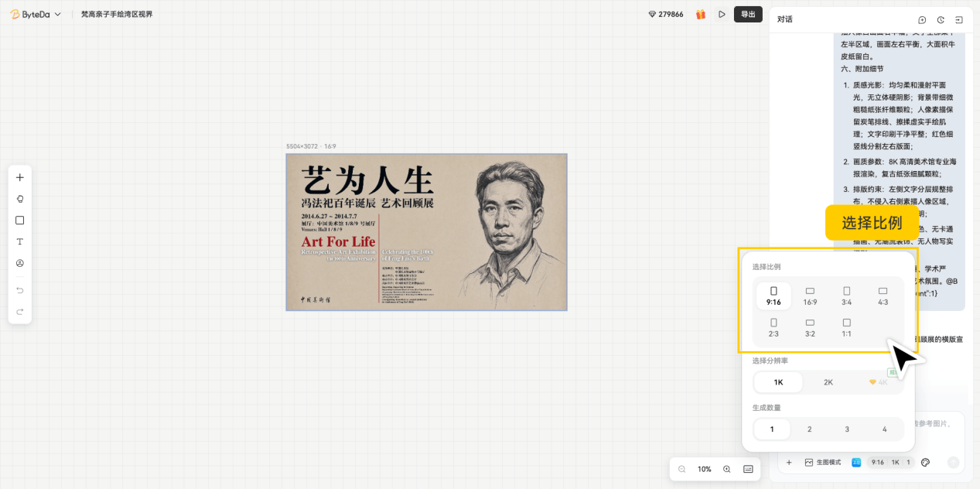Click the 生成数量 section heading
Image resolution: width=980 pixels, height=489 pixels.
tap(767, 407)
